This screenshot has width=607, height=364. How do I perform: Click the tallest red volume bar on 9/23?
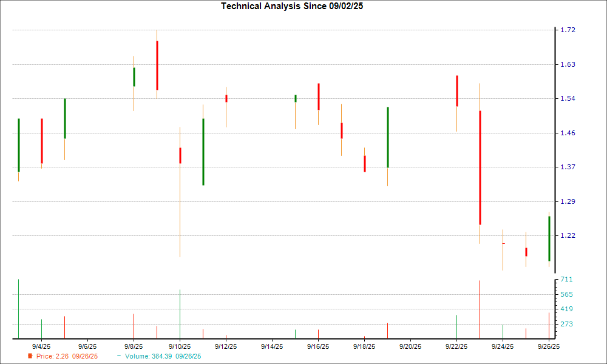pyautogui.click(x=480, y=309)
